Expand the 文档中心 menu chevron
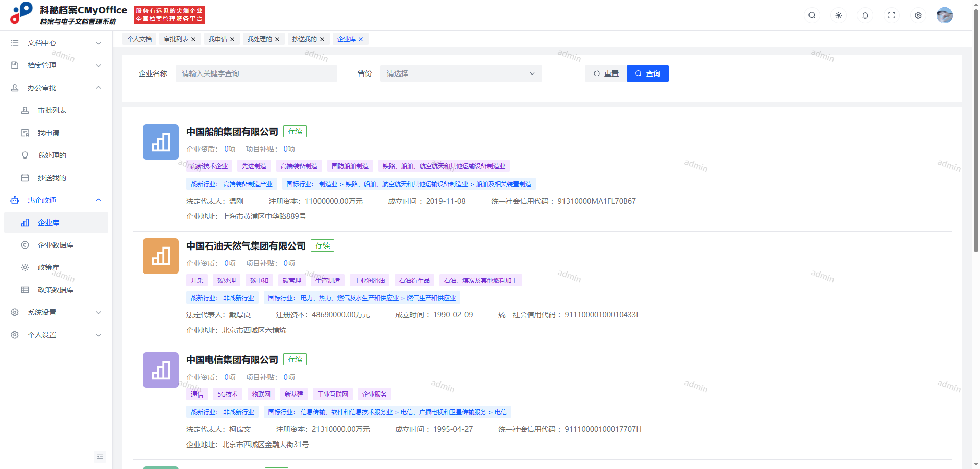The width and height of the screenshot is (980, 469). (99, 43)
